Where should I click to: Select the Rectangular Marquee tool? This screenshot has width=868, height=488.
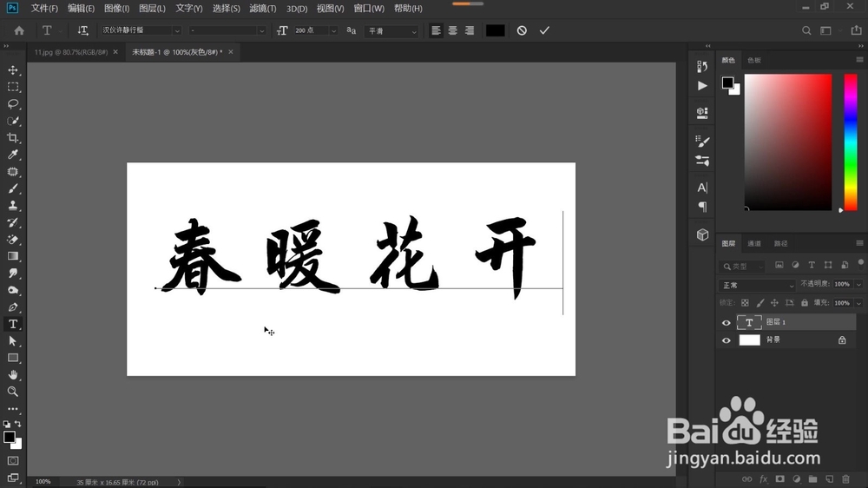[13, 87]
